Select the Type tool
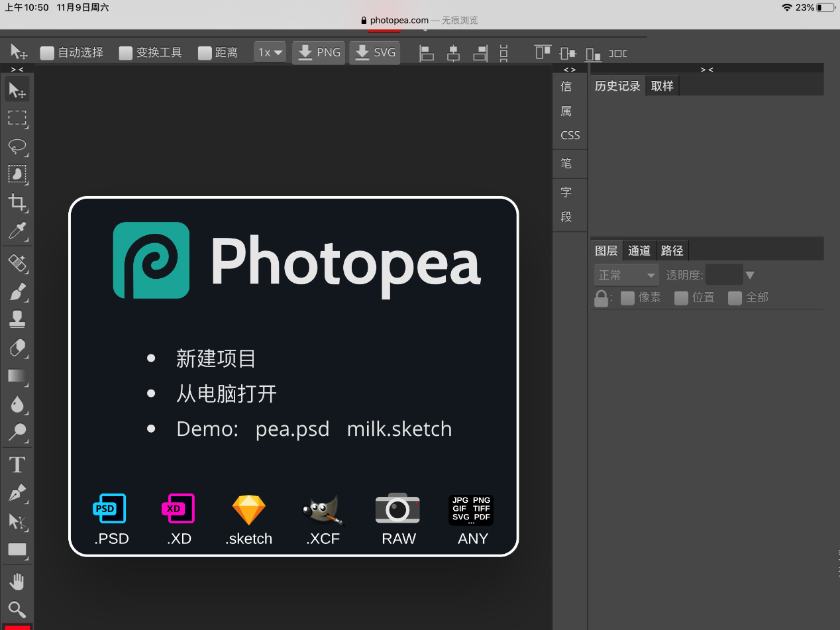 [x=17, y=465]
